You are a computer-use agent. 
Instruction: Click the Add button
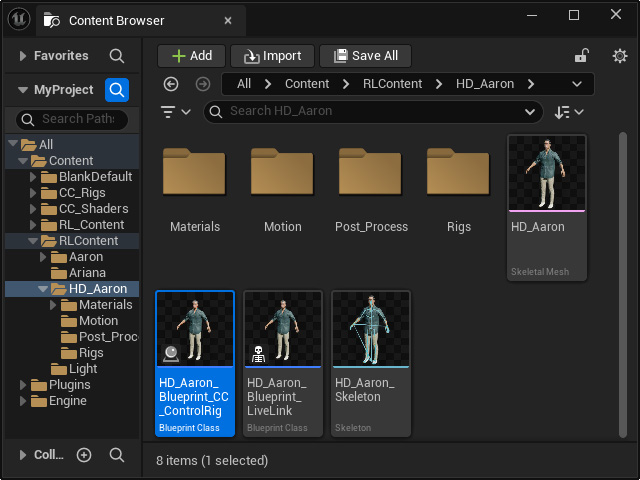pyautogui.click(x=191, y=56)
